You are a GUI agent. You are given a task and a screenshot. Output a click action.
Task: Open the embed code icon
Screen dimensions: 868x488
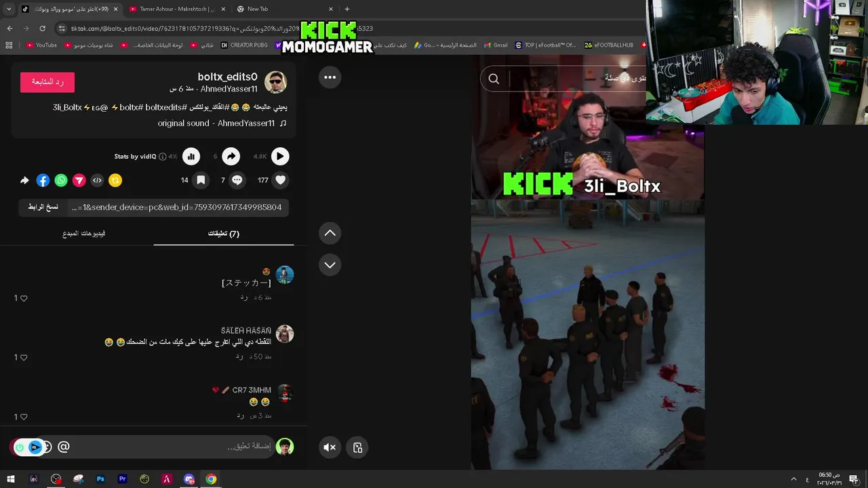tap(97, 180)
